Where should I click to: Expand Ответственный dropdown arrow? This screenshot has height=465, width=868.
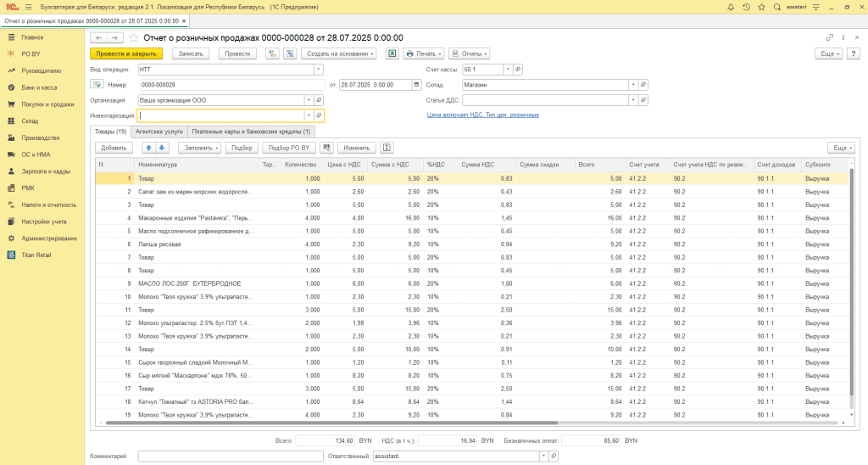point(543,457)
